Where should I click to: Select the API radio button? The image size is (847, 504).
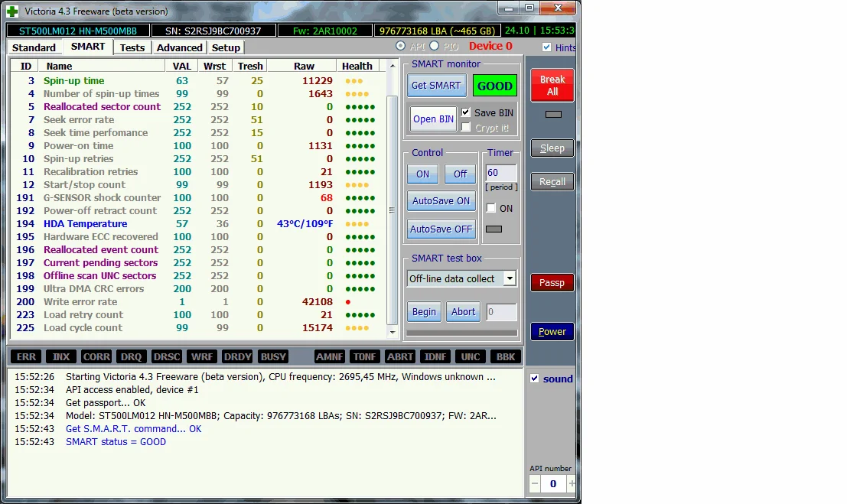click(400, 46)
